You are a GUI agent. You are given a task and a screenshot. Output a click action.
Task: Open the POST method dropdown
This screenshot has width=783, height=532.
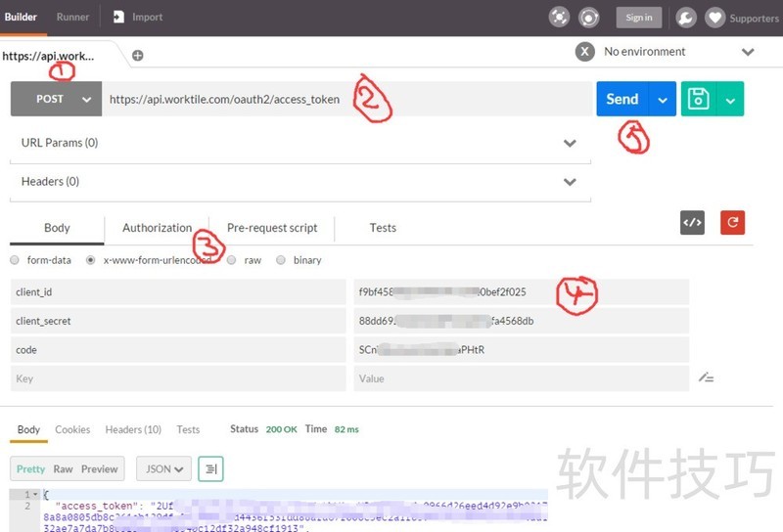(56, 99)
